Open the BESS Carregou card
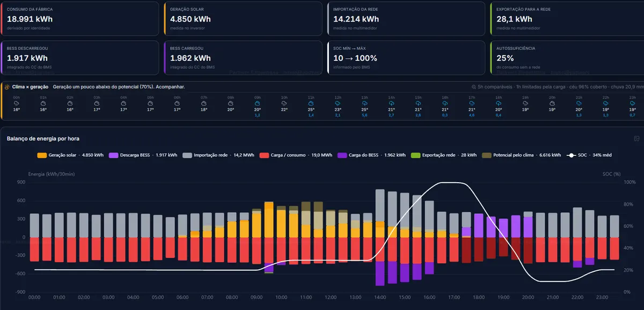This screenshot has height=310, width=644. click(244, 57)
